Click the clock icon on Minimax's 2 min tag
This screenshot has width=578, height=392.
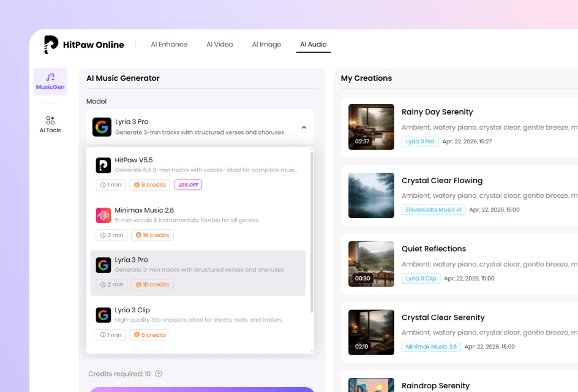[103, 235]
